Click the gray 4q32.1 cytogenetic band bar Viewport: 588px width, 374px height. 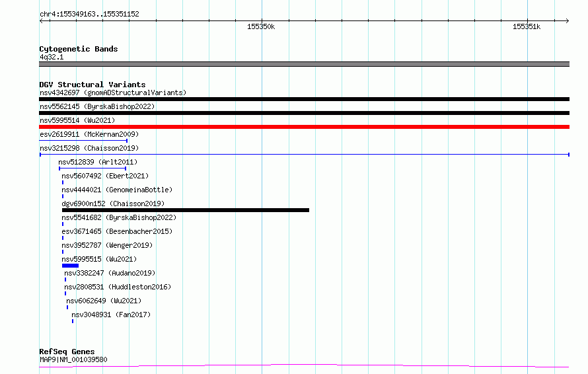[304, 64]
